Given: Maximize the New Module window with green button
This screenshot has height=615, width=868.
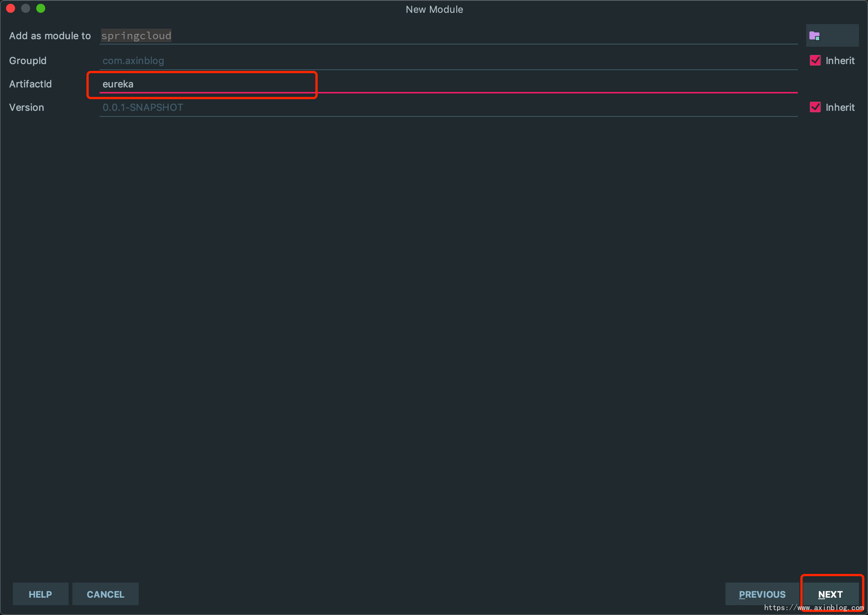Looking at the screenshot, I should tap(41, 8).
